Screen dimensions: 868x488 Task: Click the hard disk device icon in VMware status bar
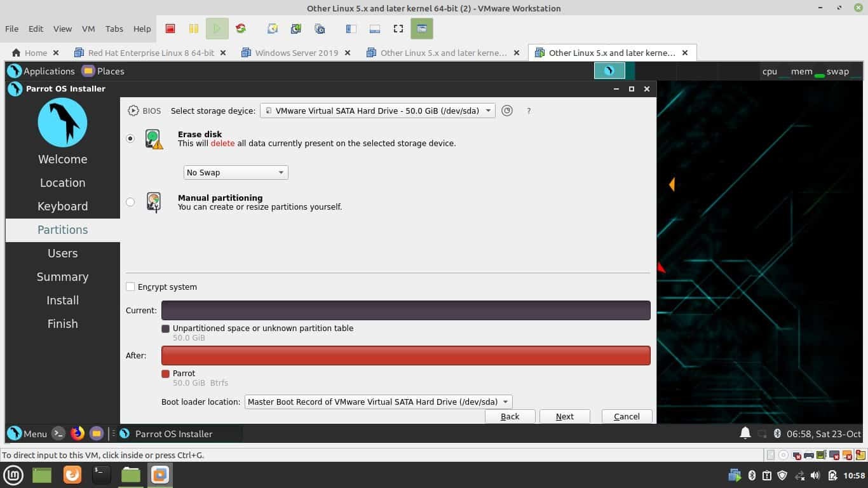(771, 455)
